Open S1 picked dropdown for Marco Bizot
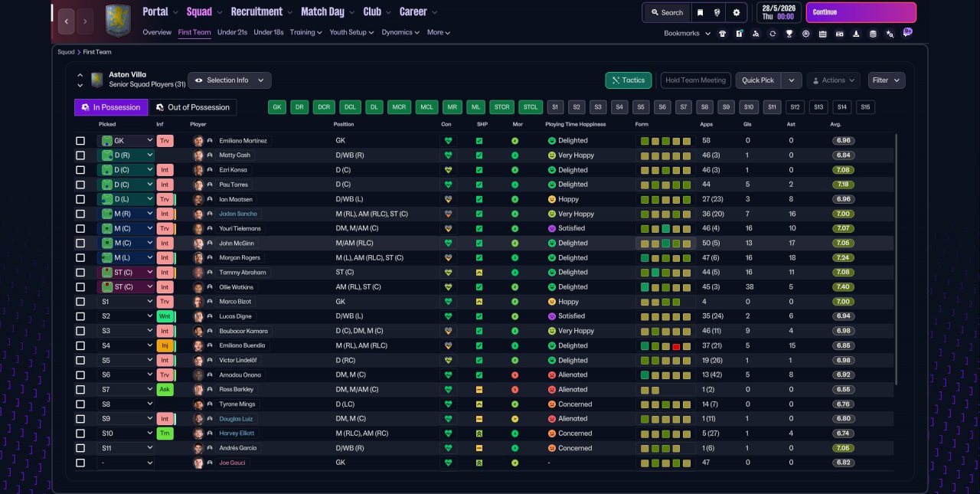The width and height of the screenshot is (980, 494). [x=126, y=302]
